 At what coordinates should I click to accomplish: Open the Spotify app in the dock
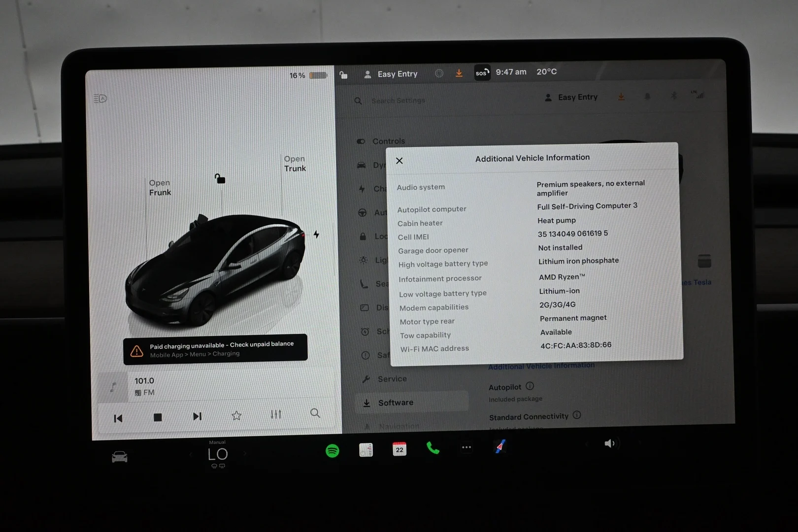pos(332,450)
